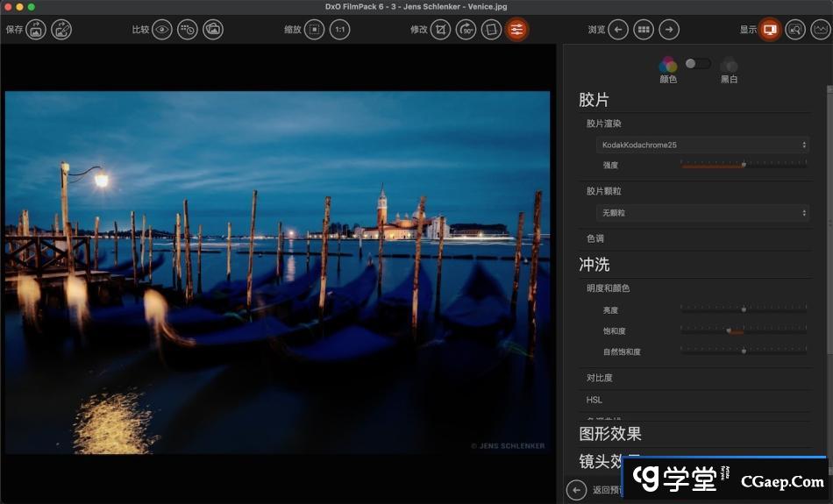Toggle the orange controls panel icon
This screenshot has height=504, width=833.
click(x=517, y=29)
